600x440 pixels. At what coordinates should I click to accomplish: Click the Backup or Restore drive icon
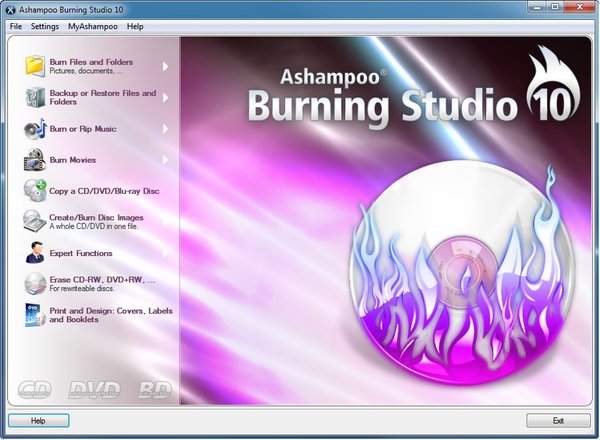pos(34,97)
